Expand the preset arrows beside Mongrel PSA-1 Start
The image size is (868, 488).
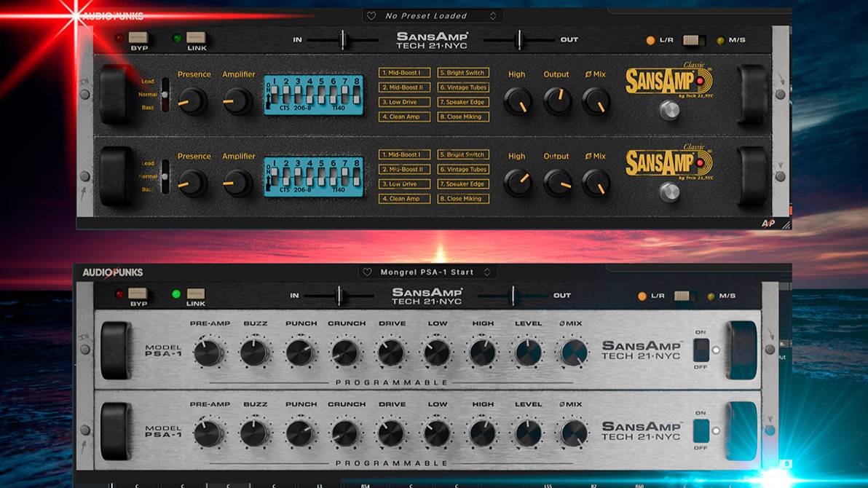pyautogui.click(x=487, y=272)
